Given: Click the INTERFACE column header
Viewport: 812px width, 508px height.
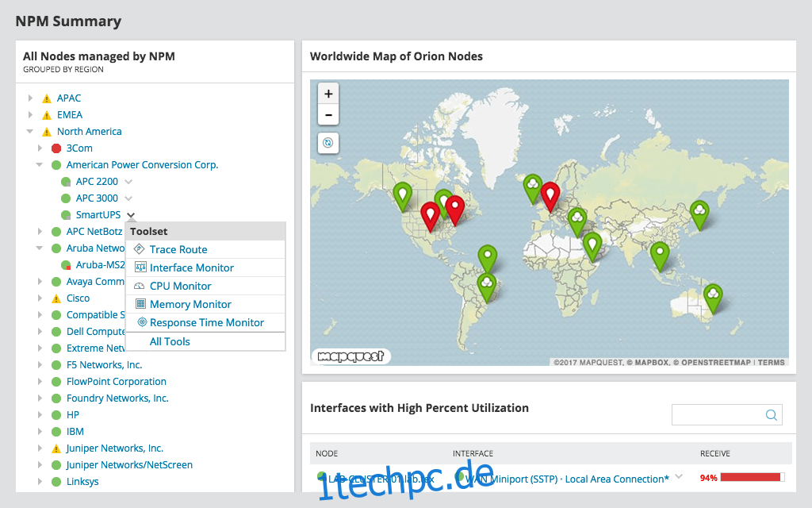Looking at the screenshot, I should click(x=473, y=453).
